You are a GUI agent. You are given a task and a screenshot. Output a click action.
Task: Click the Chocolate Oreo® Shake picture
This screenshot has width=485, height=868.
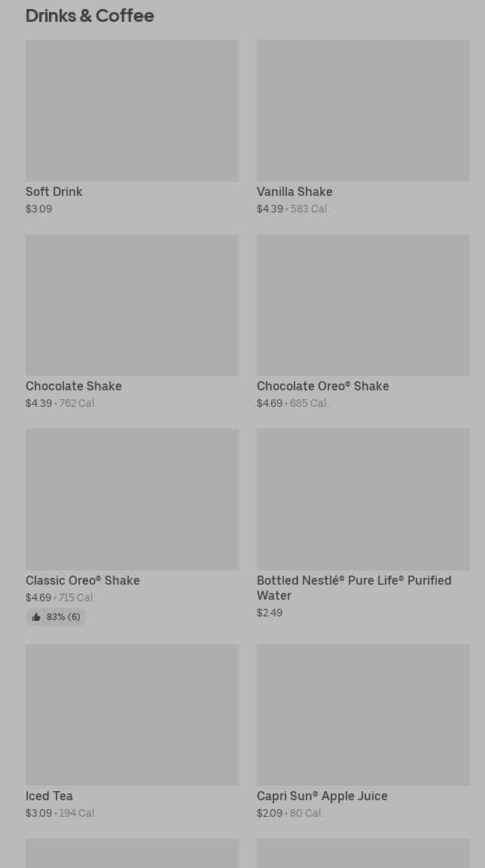click(x=363, y=305)
